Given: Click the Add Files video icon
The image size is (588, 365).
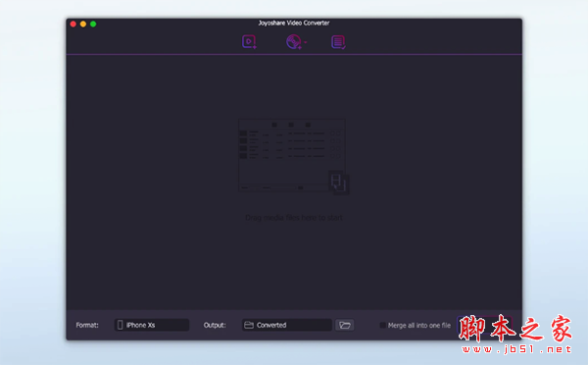Looking at the screenshot, I should click(249, 41).
